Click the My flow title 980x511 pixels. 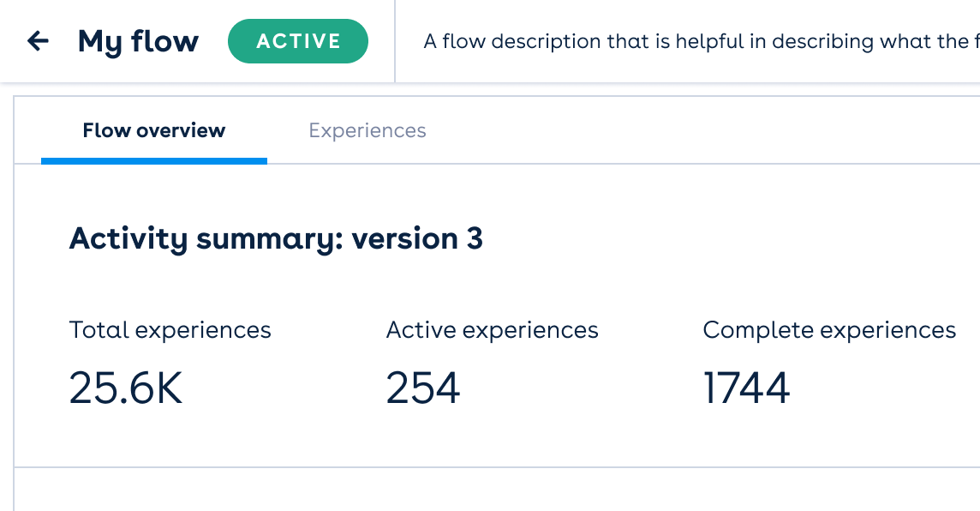point(138,41)
